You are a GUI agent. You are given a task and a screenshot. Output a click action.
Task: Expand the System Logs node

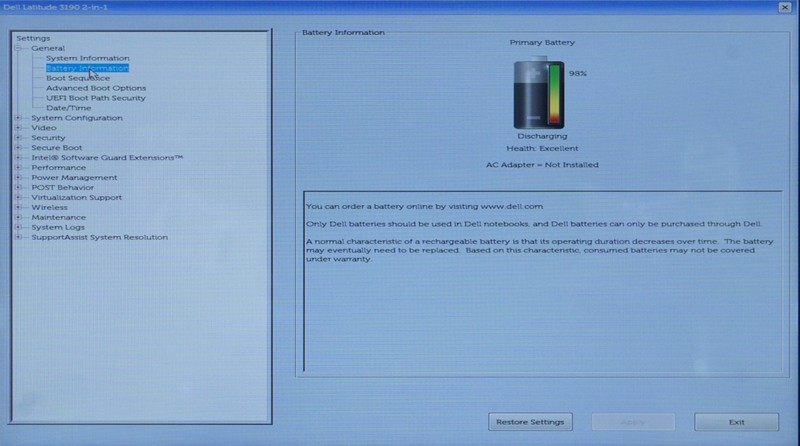18,227
